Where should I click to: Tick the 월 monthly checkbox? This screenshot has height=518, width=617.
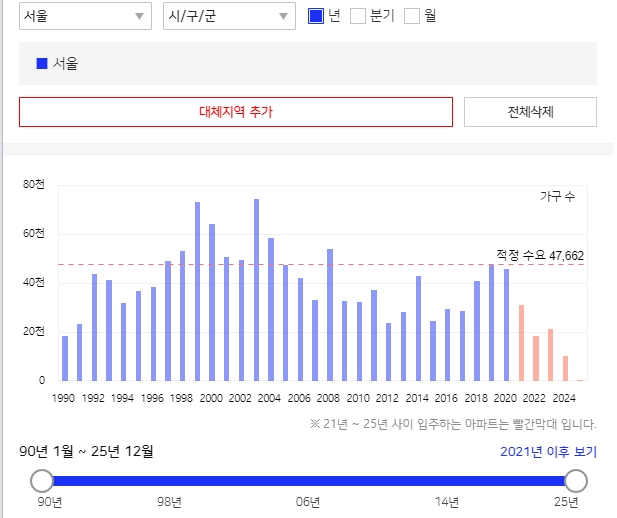point(412,16)
